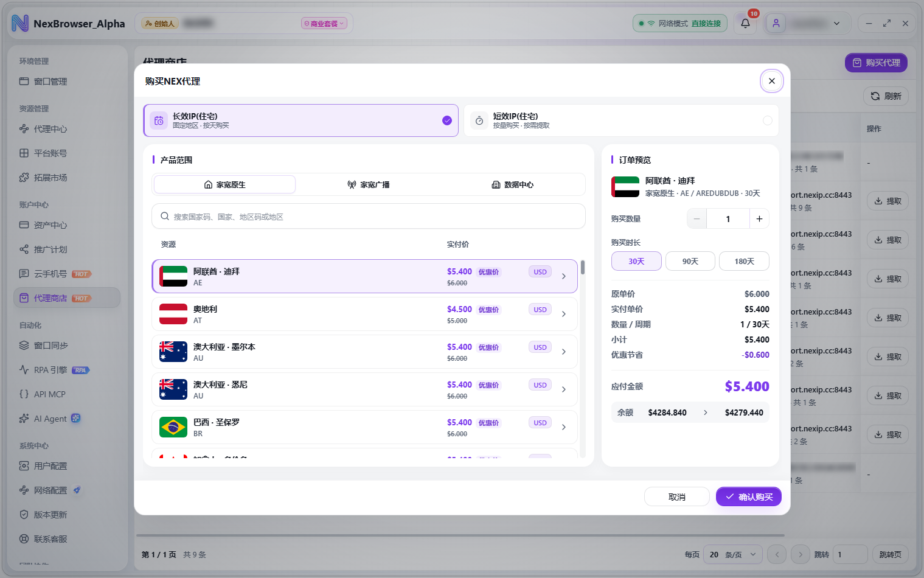924x578 pixels.
Task: Click the Austria flag icon
Action: click(x=173, y=314)
